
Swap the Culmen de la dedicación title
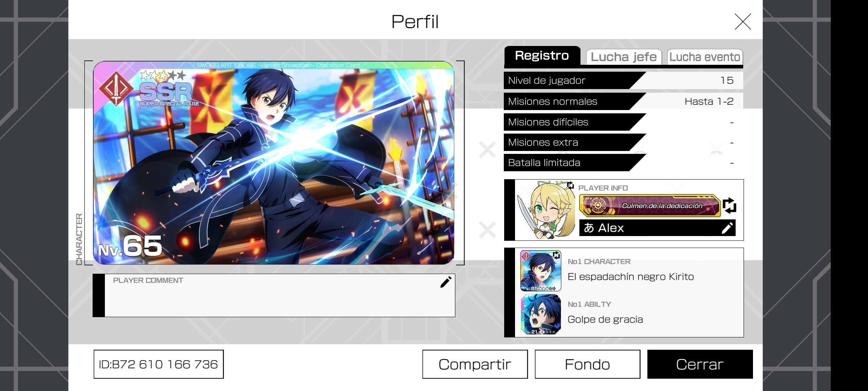[x=729, y=206]
